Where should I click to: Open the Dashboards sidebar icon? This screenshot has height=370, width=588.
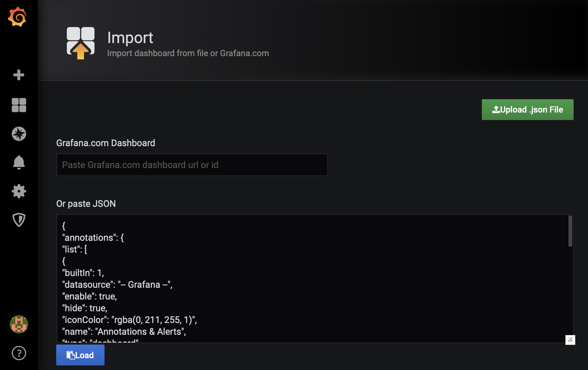(19, 105)
